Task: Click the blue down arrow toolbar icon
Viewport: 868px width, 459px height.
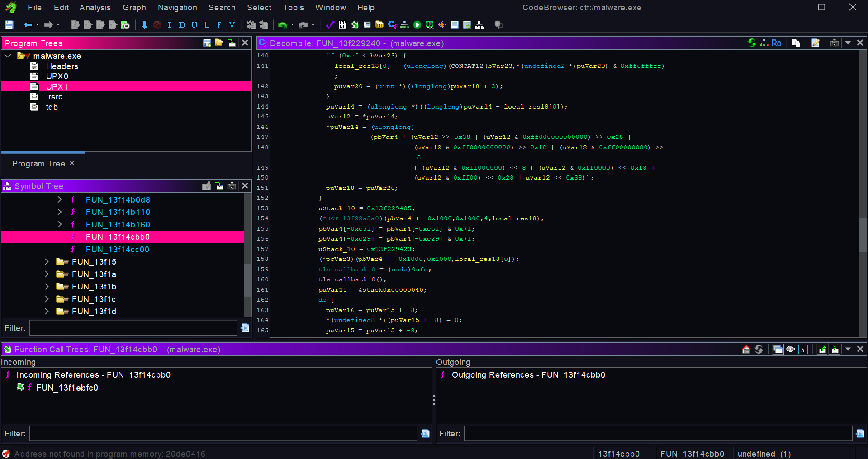Action: pos(144,25)
